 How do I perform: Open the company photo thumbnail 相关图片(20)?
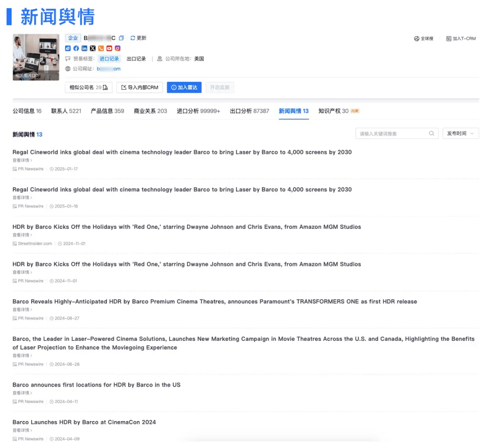pos(36,57)
